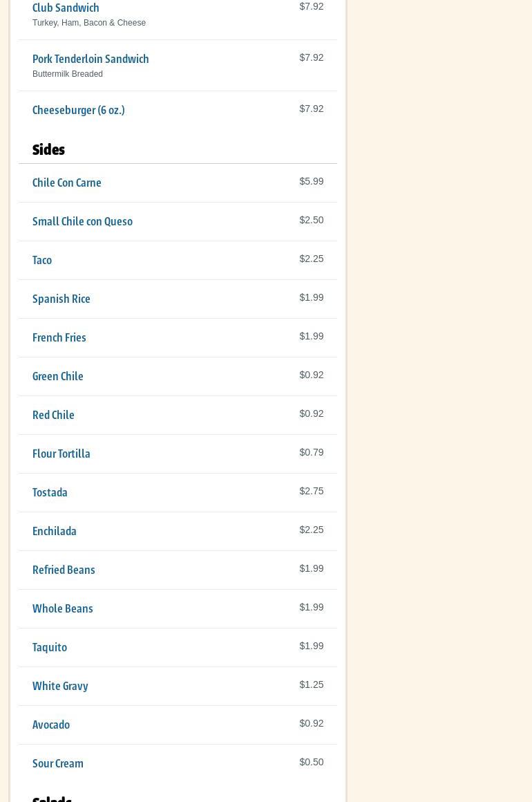This screenshot has width=532, height=802.
Task: Open the Club Sandwich menu item
Action: tap(66, 8)
